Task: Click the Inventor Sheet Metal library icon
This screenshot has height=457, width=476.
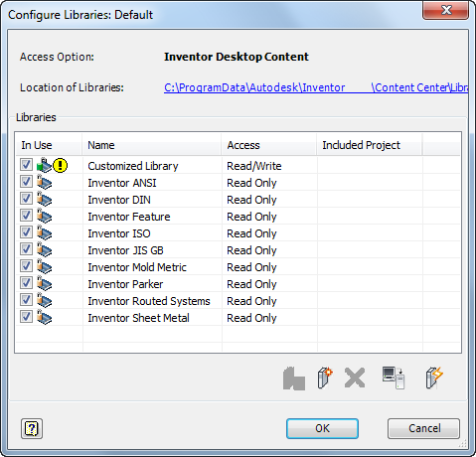Action: click(x=44, y=317)
